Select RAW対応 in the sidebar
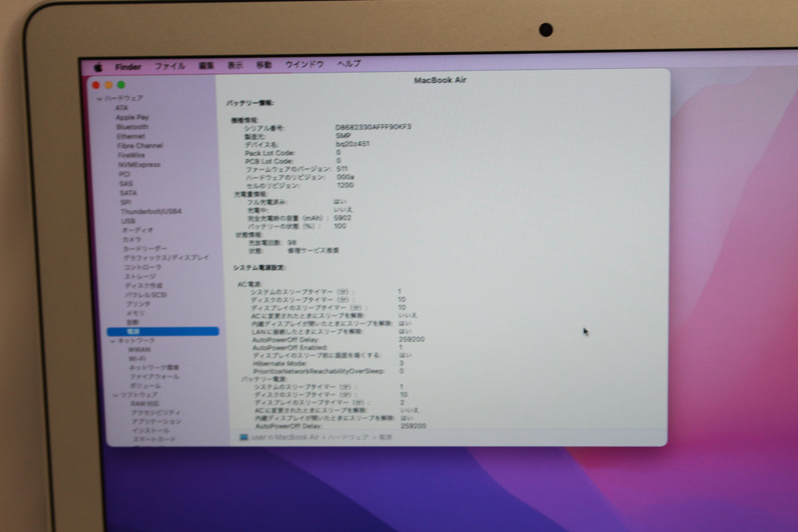The width and height of the screenshot is (798, 532). 144,404
